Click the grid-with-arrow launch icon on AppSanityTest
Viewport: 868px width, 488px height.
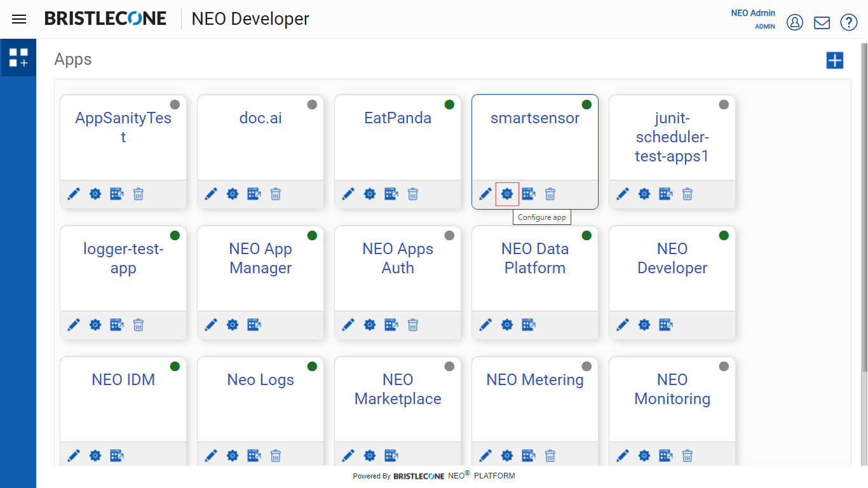click(117, 194)
